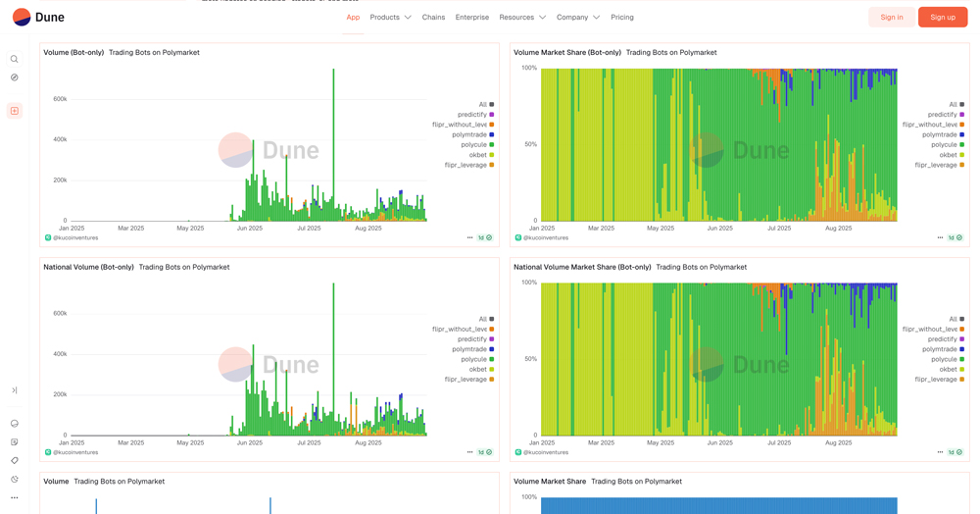Click the Sign in button

coord(891,17)
